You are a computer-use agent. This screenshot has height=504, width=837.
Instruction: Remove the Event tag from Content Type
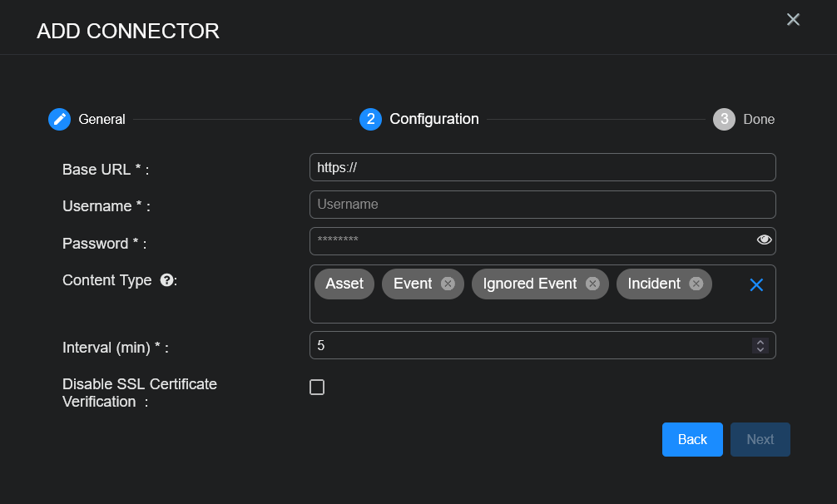448,284
